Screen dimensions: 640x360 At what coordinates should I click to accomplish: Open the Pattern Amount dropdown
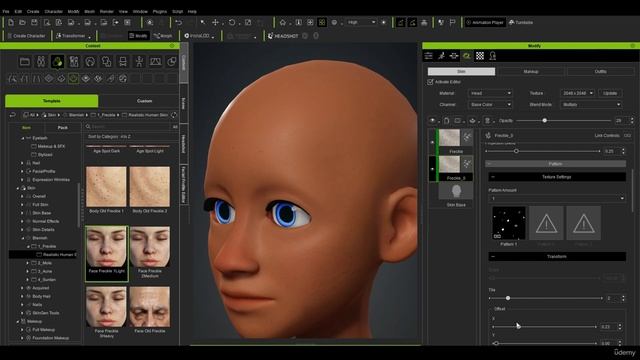click(x=557, y=198)
